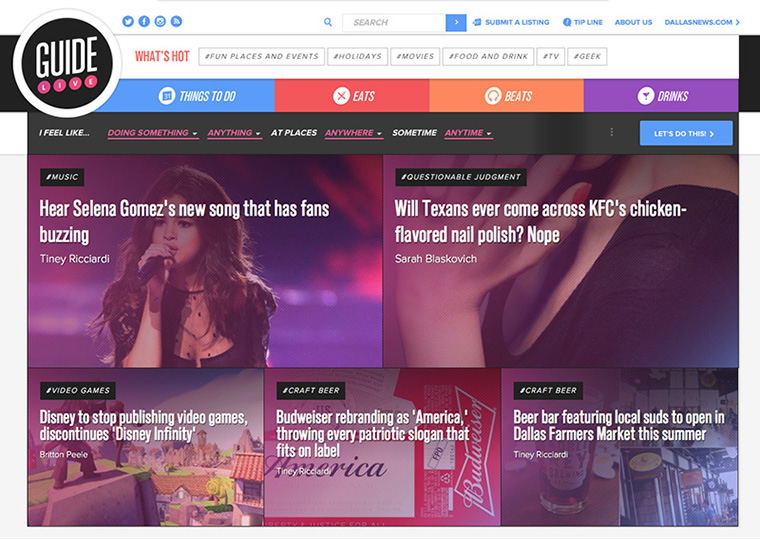This screenshot has height=539, width=760.
Task: Read the Budweiser rebranding article
Action: coord(372,434)
